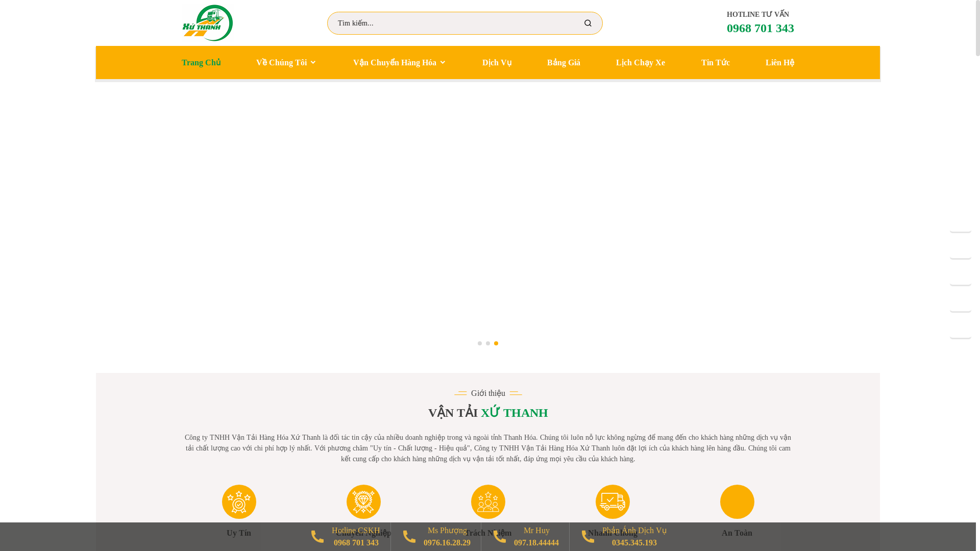Click the Ms Phương phone icon
Viewport: 980px width, 551px height.
(409, 537)
